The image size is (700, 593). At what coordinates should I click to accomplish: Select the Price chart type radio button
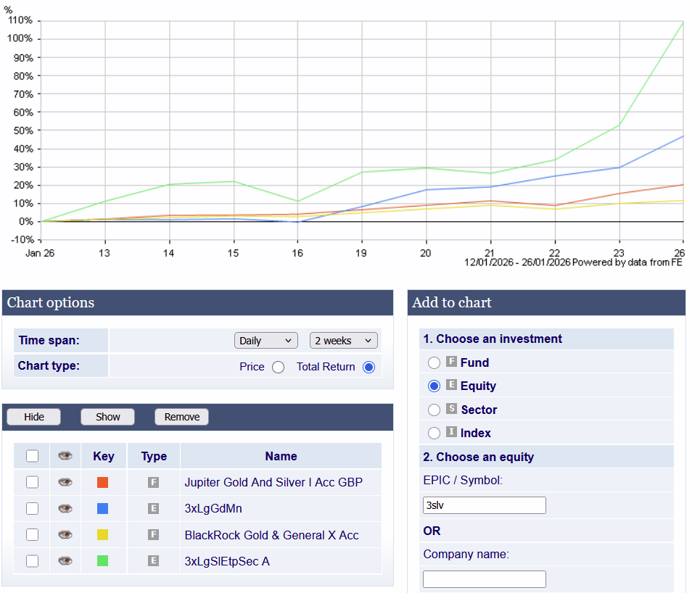pyautogui.click(x=278, y=367)
